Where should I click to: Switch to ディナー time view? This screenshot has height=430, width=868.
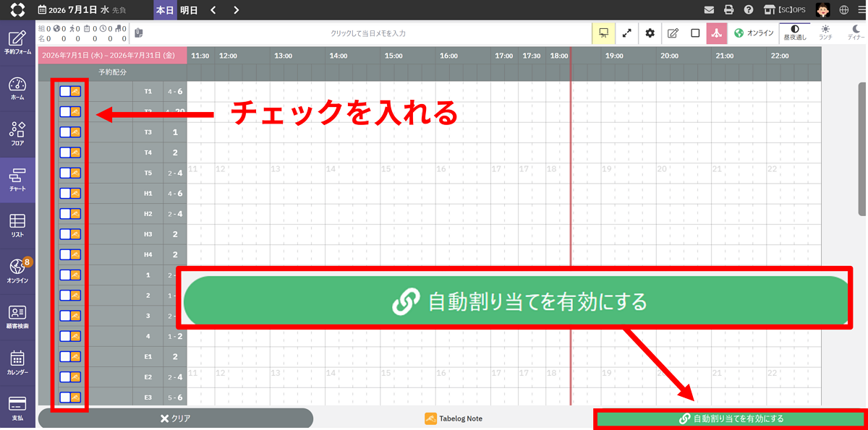pyautogui.click(x=855, y=33)
